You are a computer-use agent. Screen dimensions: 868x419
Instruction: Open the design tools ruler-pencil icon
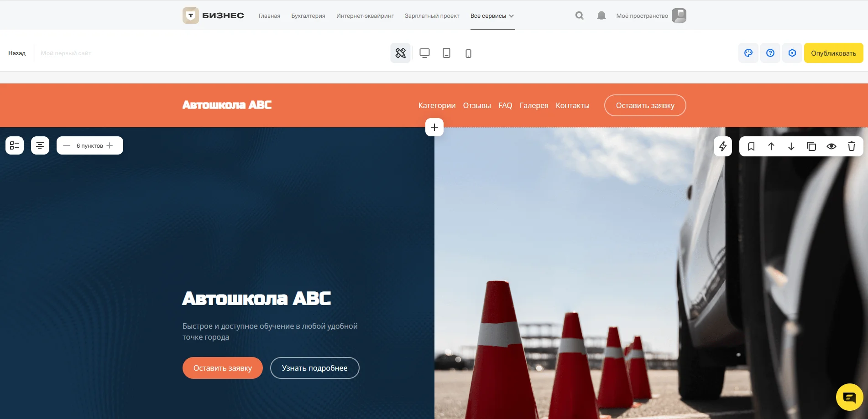coord(401,53)
